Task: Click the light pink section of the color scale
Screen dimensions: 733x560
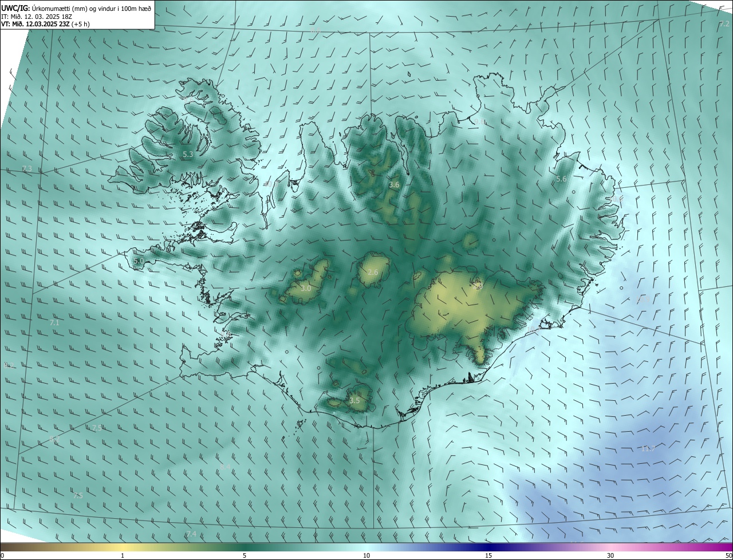Action: click(x=610, y=547)
